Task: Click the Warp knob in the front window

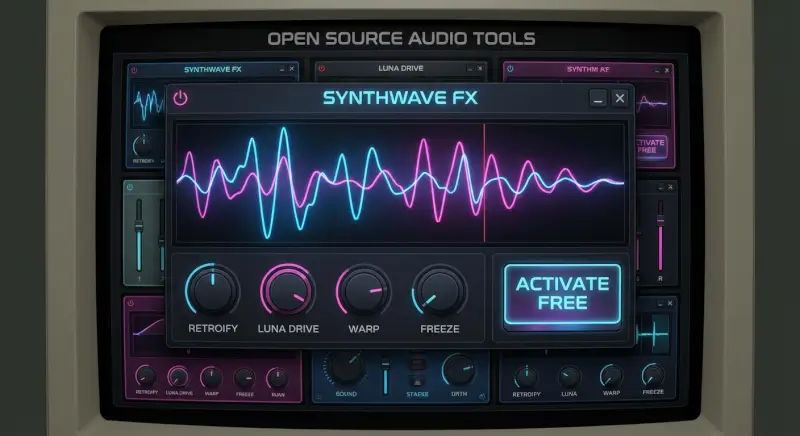Action: click(x=363, y=291)
